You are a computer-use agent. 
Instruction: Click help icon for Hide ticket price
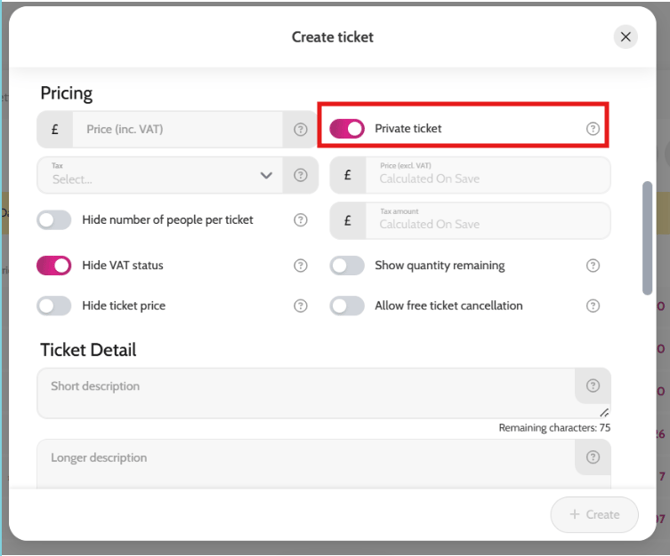[300, 306]
